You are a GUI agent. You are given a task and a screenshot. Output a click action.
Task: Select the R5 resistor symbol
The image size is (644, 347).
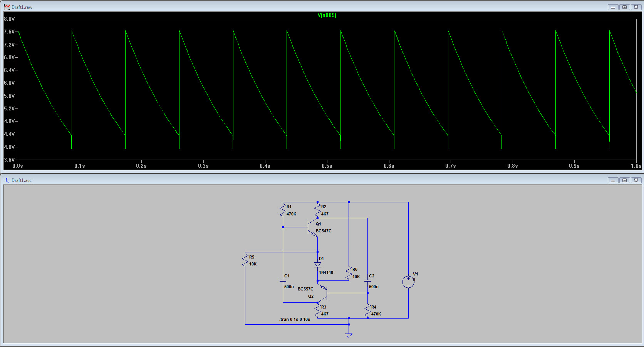click(x=245, y=260)
